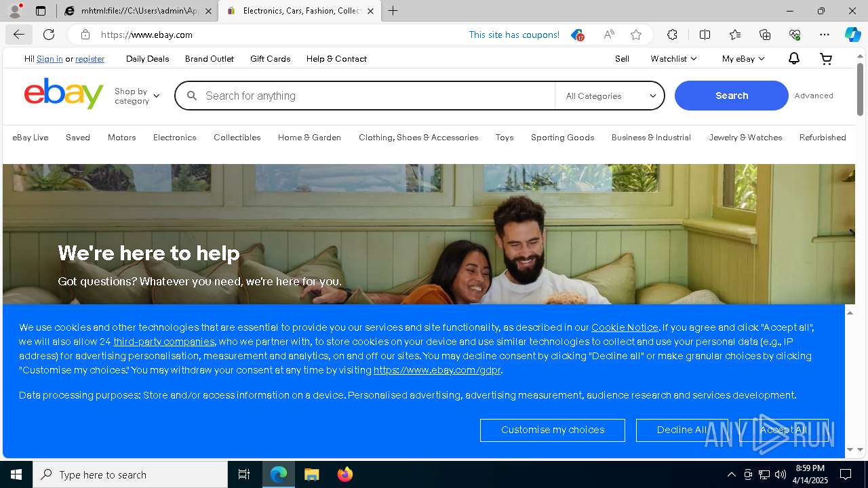Select the Electronics category
This screenshot has width=868, height=488.
coord(174,138)
